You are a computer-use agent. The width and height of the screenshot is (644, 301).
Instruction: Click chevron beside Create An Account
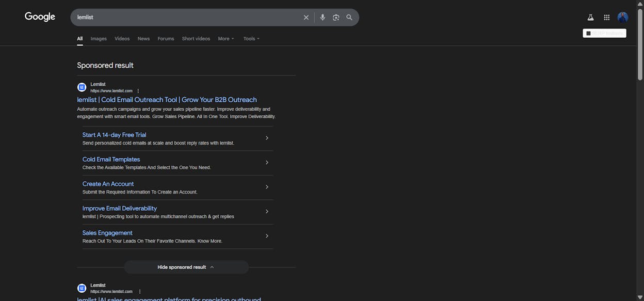[267, 187]
